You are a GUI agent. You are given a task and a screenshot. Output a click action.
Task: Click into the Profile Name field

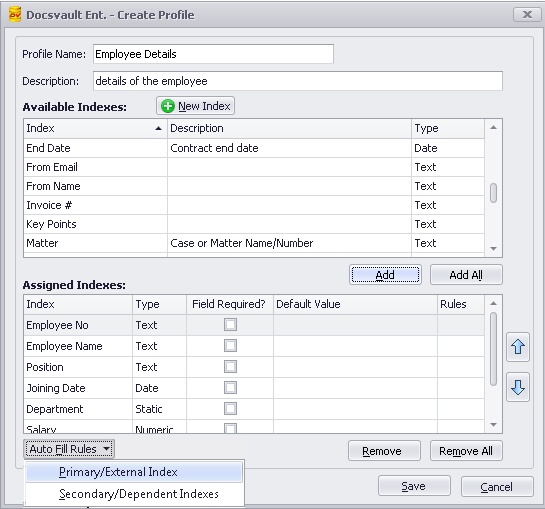(213, 54)
